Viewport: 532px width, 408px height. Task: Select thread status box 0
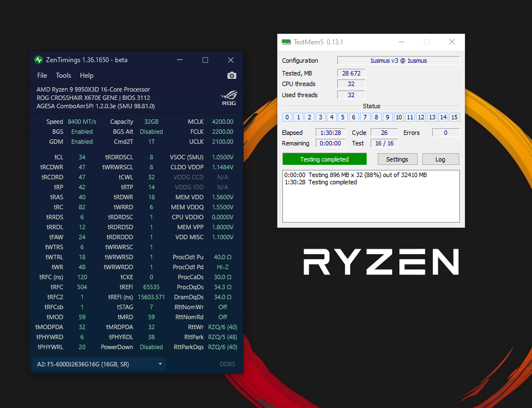[287, 117]
